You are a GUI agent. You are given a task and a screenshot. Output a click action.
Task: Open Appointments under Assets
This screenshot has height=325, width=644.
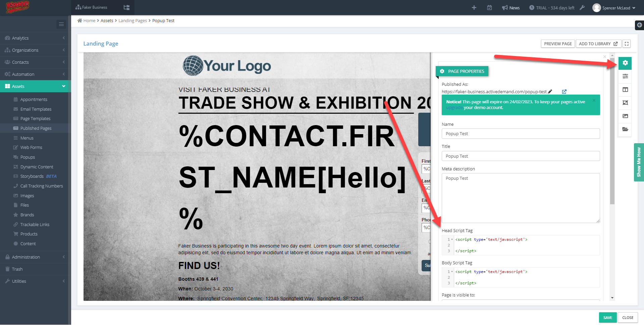[34, 100]
